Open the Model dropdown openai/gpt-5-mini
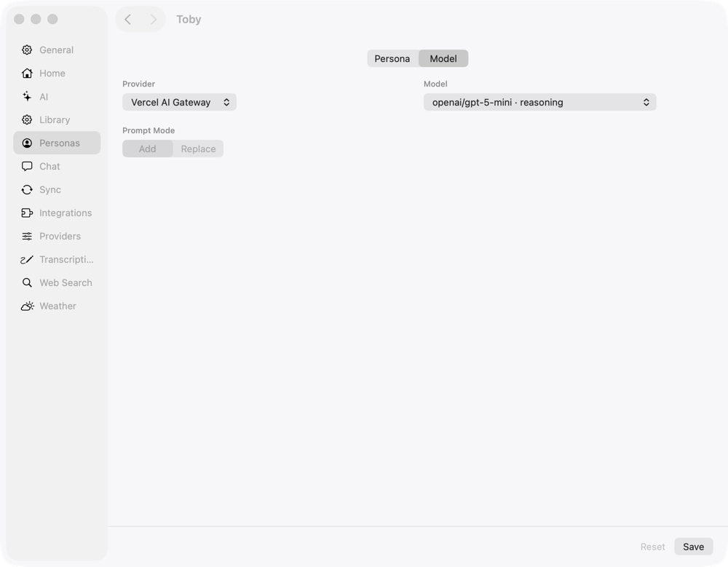Viewport: 728px width, 567px height. 539,102
